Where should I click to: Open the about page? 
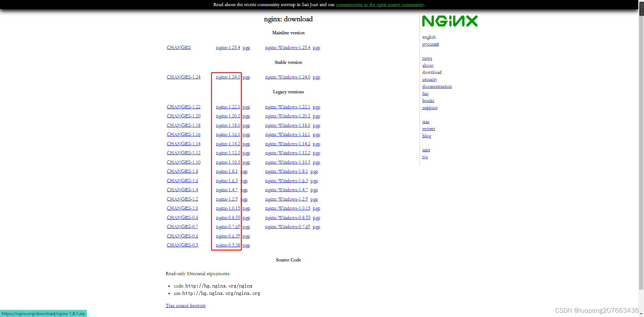coord(428,65)
